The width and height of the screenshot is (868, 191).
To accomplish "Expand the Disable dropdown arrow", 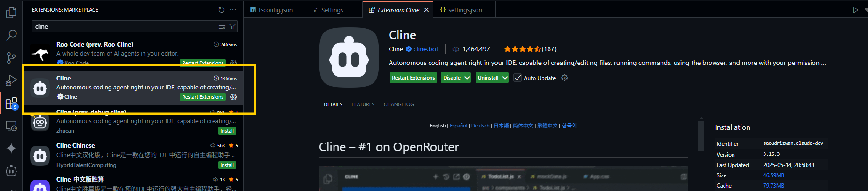I will 467,78.
